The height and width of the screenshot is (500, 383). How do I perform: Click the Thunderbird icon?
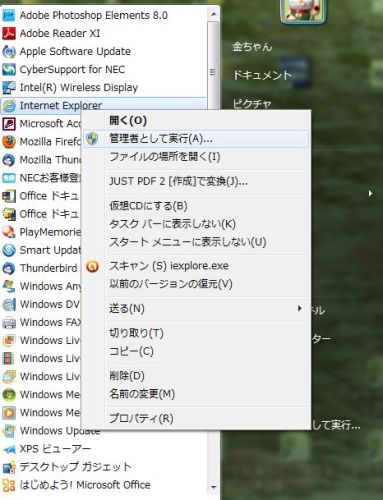click(x=9, y=268)
